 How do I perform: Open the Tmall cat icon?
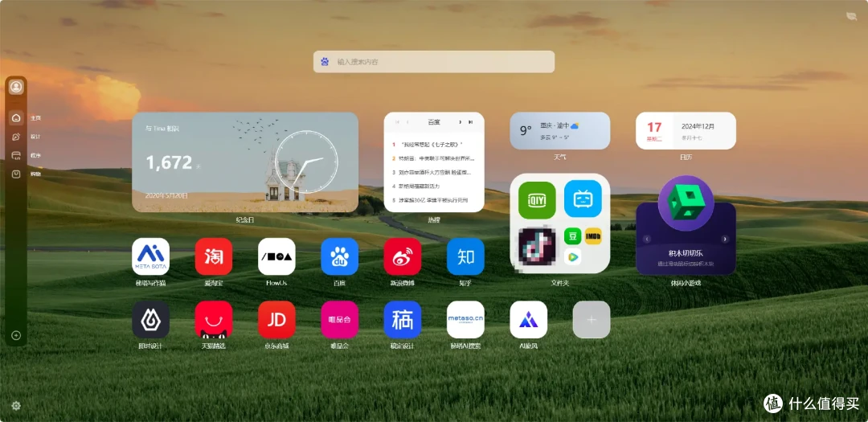[214, 320]
